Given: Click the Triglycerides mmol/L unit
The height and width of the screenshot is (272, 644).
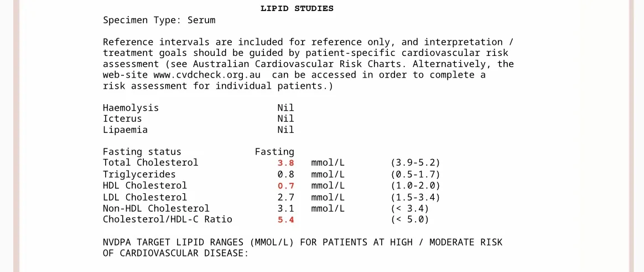Looking at the screenshot, I should click(x=328, y=175).
